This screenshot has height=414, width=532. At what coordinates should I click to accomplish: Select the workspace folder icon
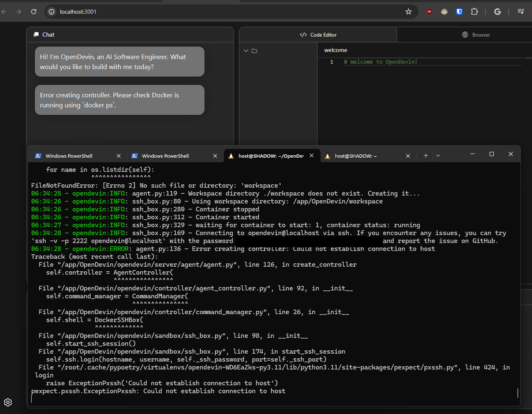tap(254, 51)
